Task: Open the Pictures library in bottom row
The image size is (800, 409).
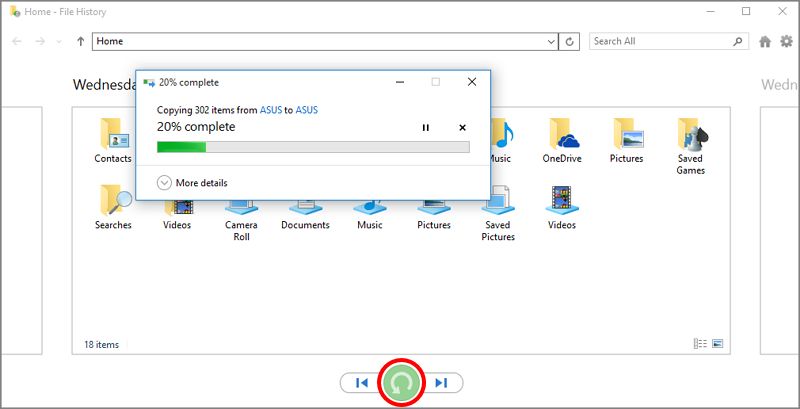Action: (x=434, y=215)
